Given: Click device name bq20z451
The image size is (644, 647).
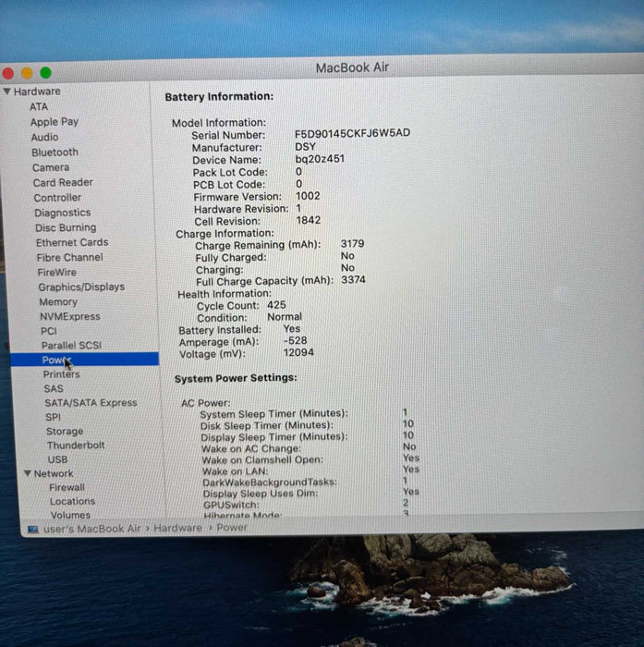Looking at the screenshot, I should 320,159.
